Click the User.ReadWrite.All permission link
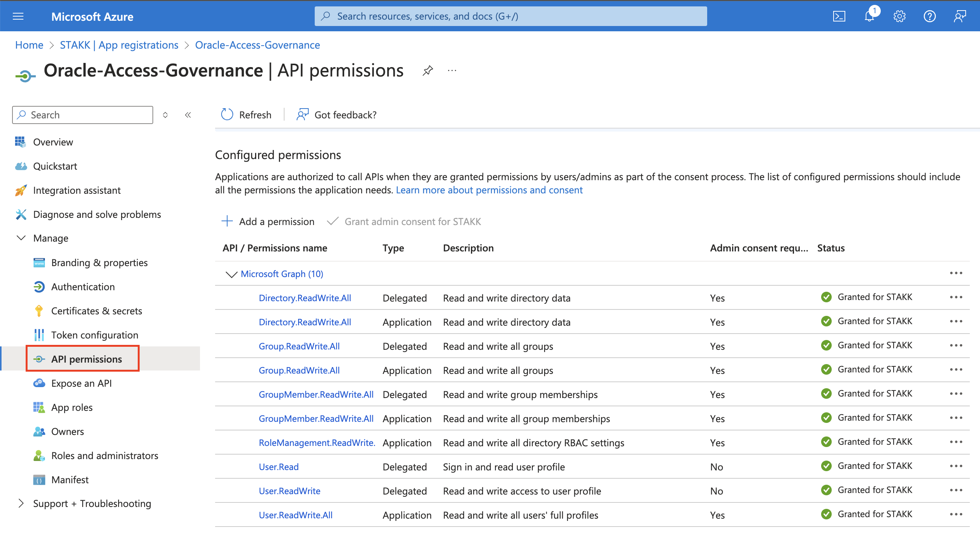 tap(295, 514)
